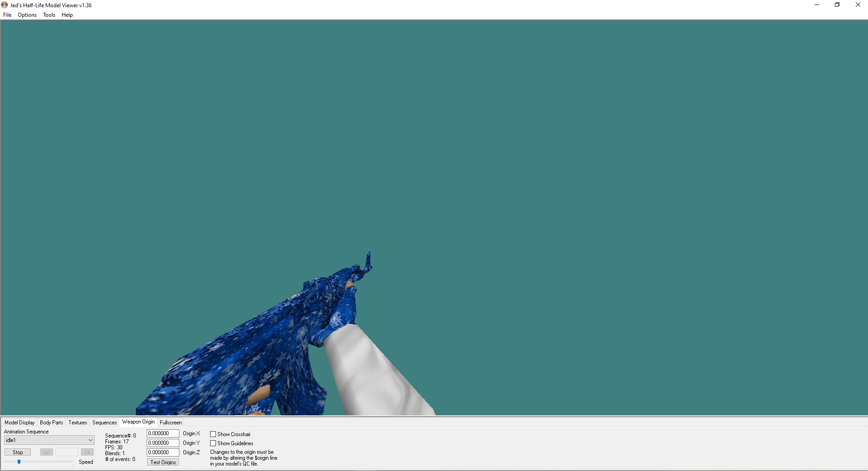This screenshot has width=868, height=471.
Task: Step to next frame with >> button
Action: pyautogui.click(x=87, y=452)
